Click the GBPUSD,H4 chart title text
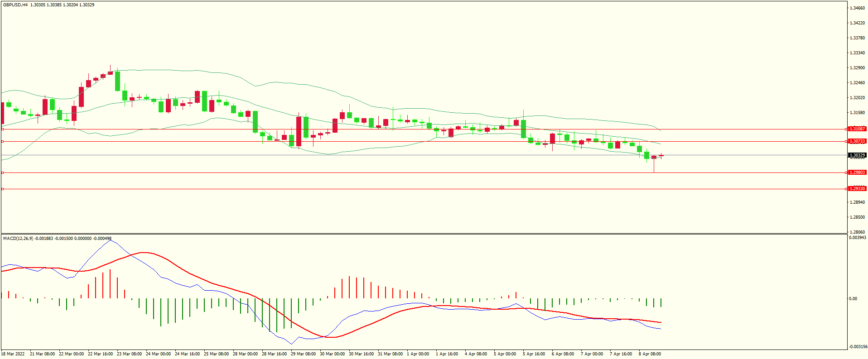Viewport: 868px width, 359px height. point(15,5)
